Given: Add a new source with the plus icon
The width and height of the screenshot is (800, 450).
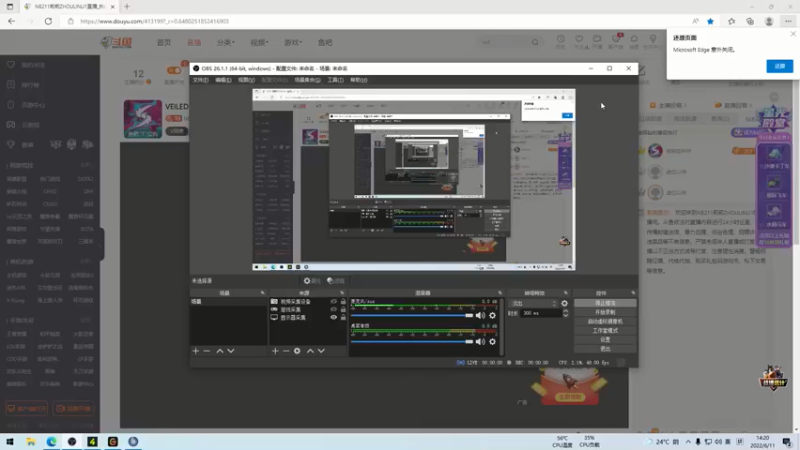Looking at the screenshot, I should [x=275, y=351].
